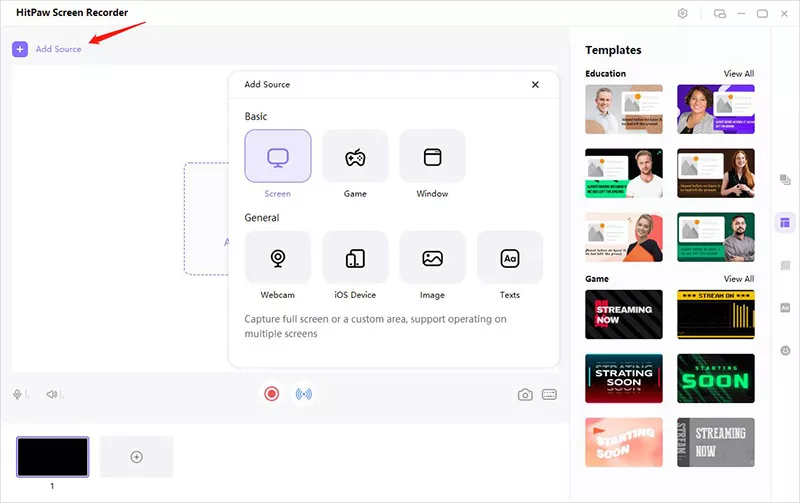Image resolution: width=800 pixels, height=503 pixels.
Task: Take a screenshot with the camera icon
Action: (525, 395)
